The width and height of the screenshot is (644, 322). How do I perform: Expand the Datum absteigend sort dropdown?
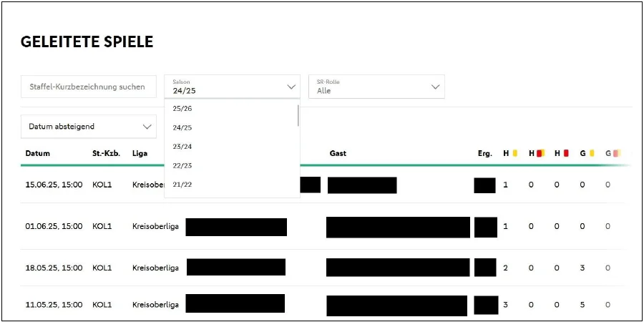click(88, 127)
